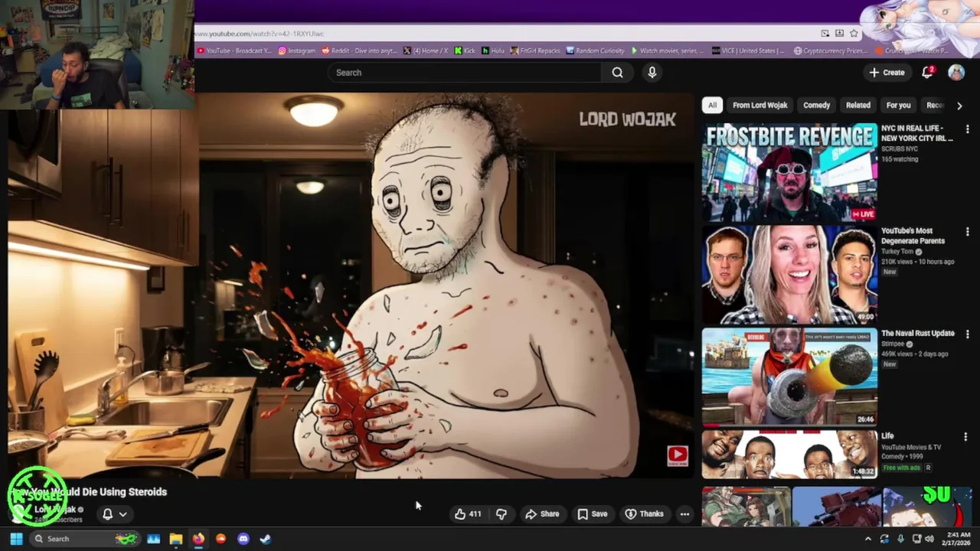
Task: Open options for the Life movie
Action: (x=967, y=437)
